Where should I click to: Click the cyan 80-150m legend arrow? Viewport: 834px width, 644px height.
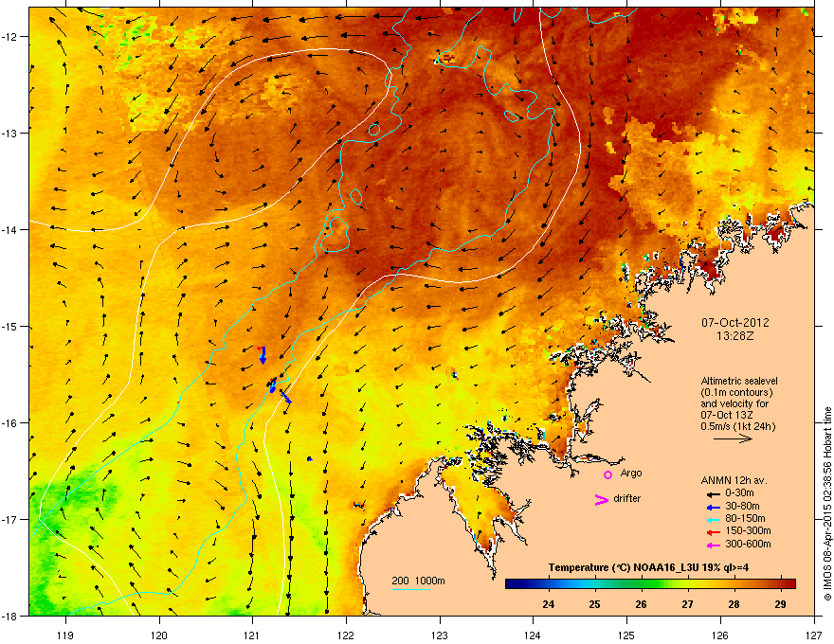pyautogui.click(x=713, y=520)
